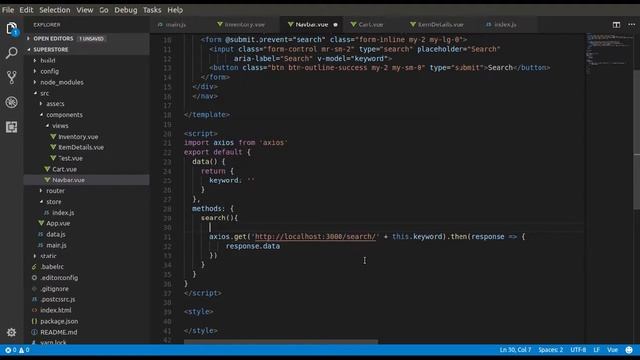Open data.js in the file tree
Image resolution: width=640 pixels, height=360 pixels.
point(56,235)
